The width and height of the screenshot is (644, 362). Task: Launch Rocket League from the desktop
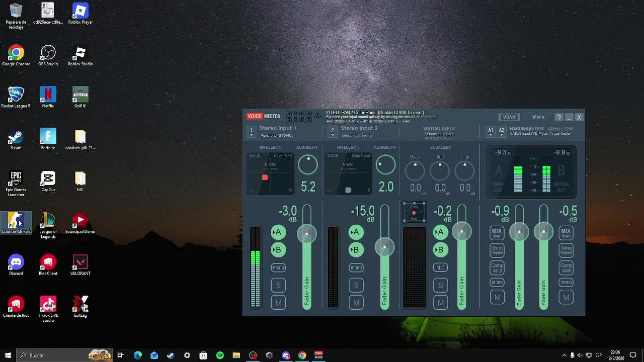point(16,98)
